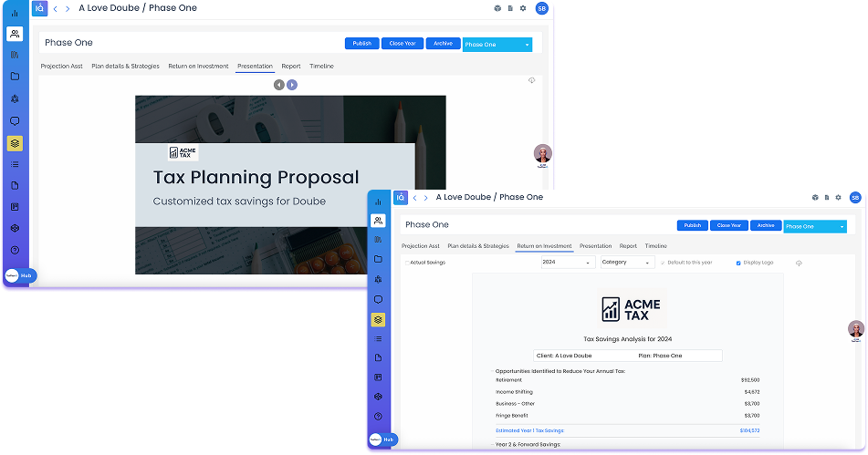Viewport: 868px width, 455px height.
Task: Click the Close Year button in back window
Action: coord(402,43)
